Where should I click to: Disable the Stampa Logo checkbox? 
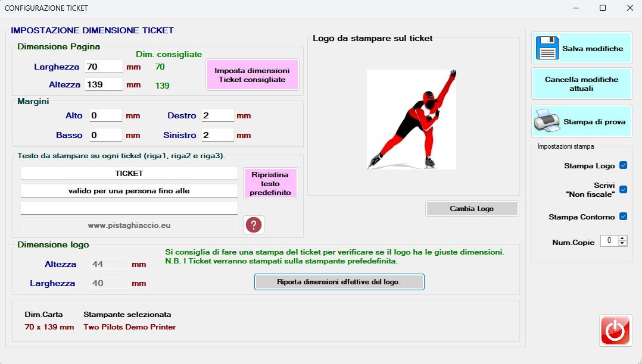[x=624, y=165]
